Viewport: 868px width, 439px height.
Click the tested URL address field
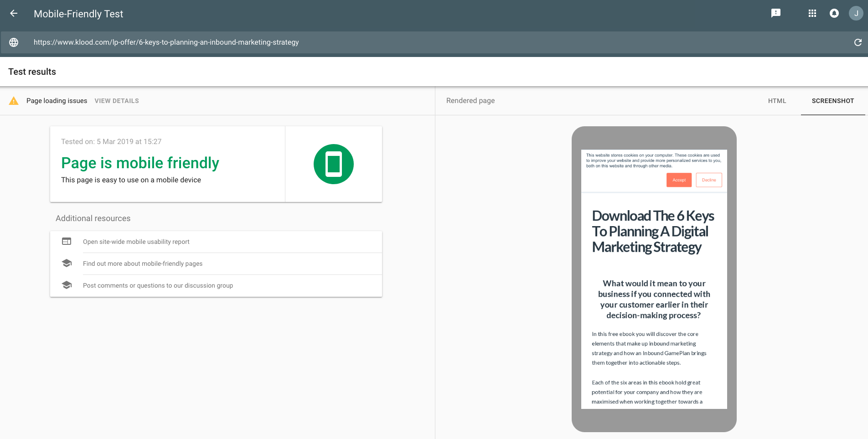point(166,42)
